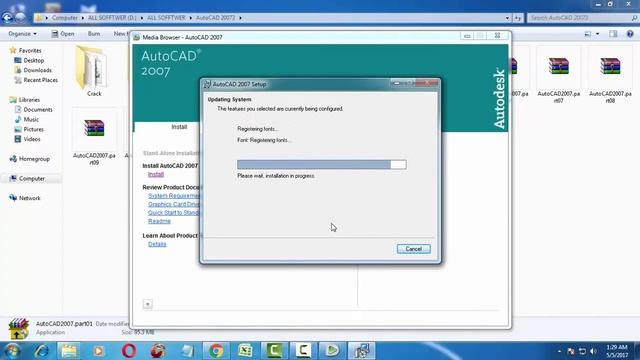Open the address bar history dropdown
Viewport: 640px width, 360px height.
pyautogui.click(x=507, y=18)
